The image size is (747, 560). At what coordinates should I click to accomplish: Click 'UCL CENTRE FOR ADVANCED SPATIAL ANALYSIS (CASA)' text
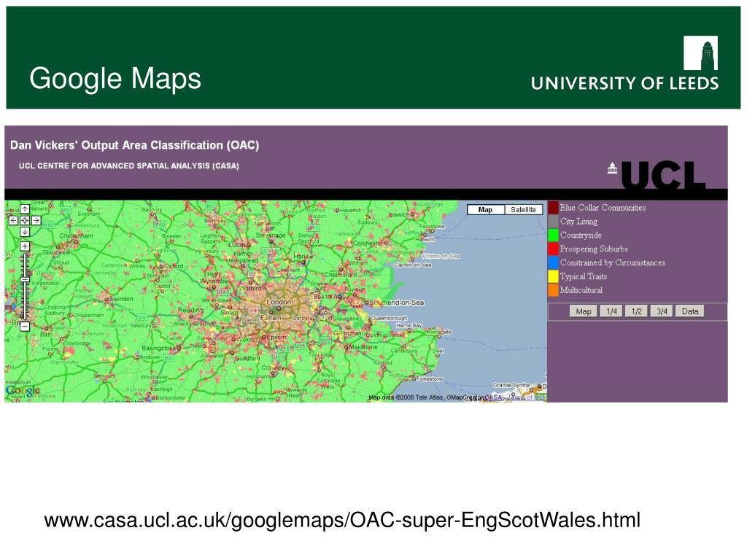(129, 166)
